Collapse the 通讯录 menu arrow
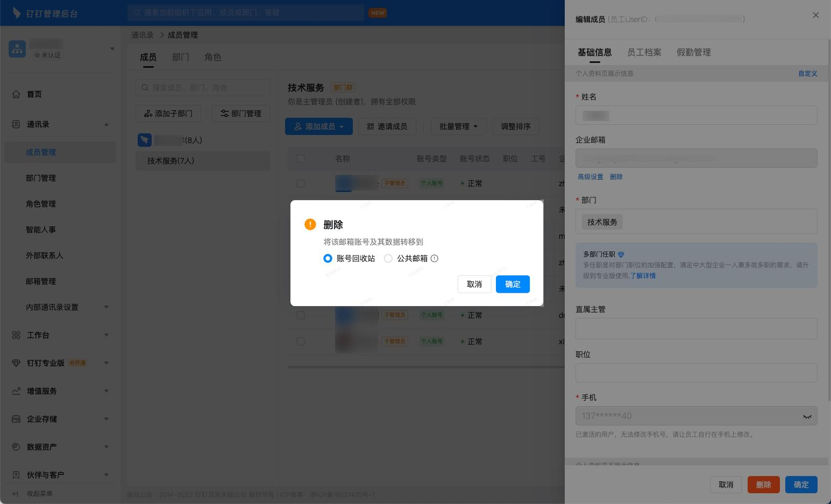 [x=106, y=124]
